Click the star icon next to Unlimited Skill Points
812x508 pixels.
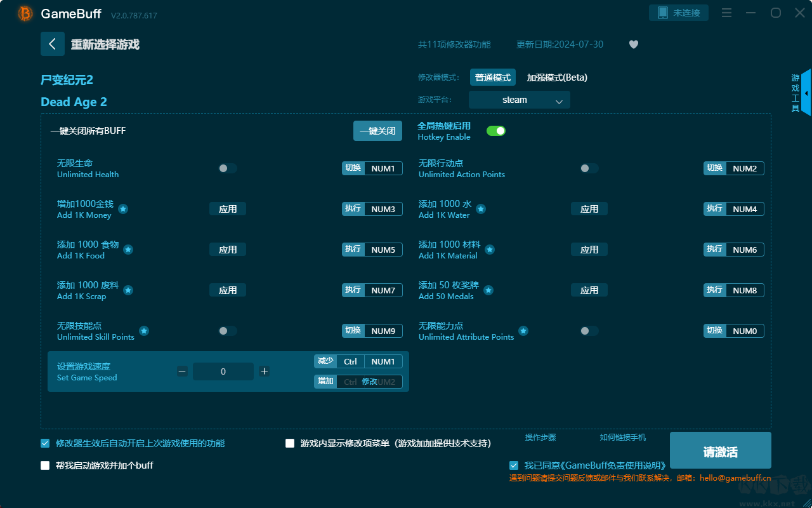144,331
